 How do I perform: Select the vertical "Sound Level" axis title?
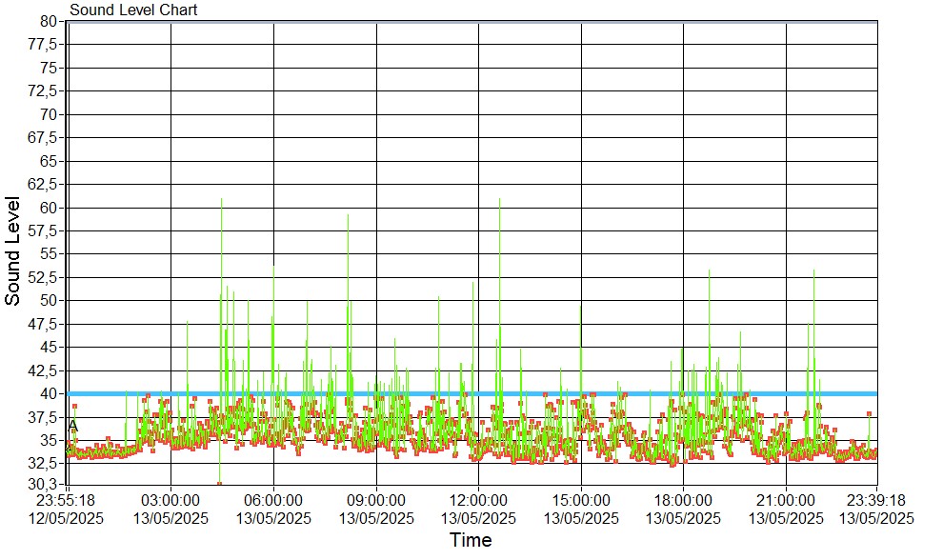13,250
